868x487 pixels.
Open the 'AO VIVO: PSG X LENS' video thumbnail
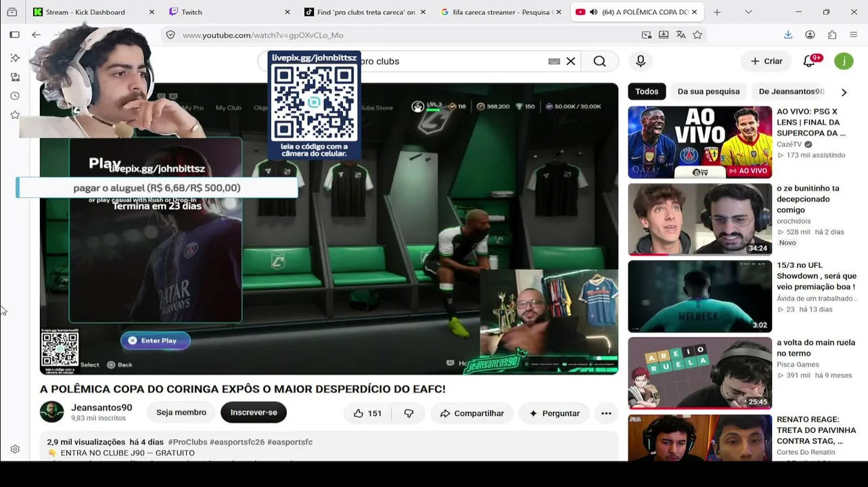[700, 142]
